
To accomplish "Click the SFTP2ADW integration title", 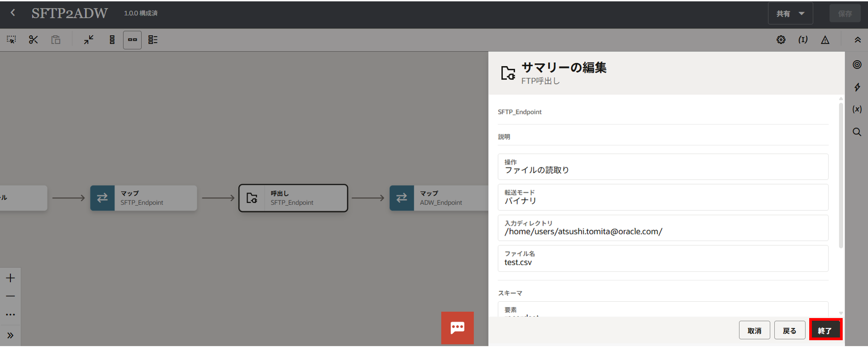I will [70, 13].
